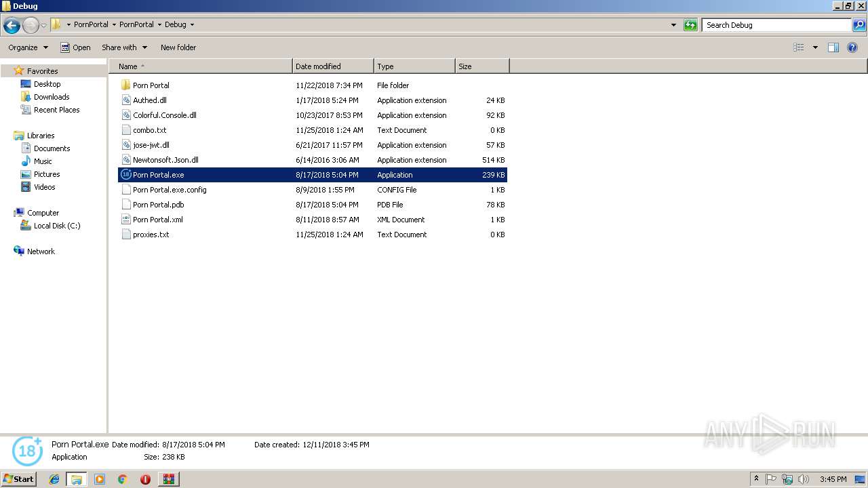
Task: Click the Date modified value in details pane
Action: click(x=193, y=445)
